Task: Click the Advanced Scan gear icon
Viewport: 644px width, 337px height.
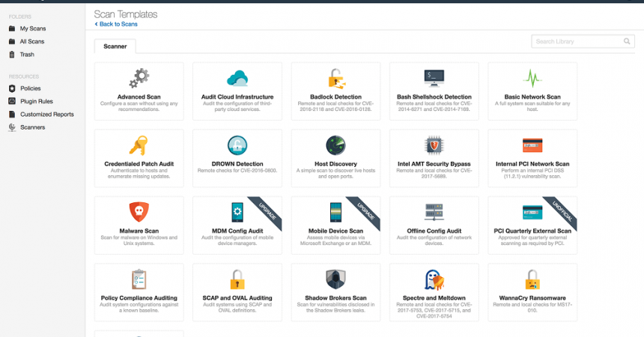Action: coord(139,79)
